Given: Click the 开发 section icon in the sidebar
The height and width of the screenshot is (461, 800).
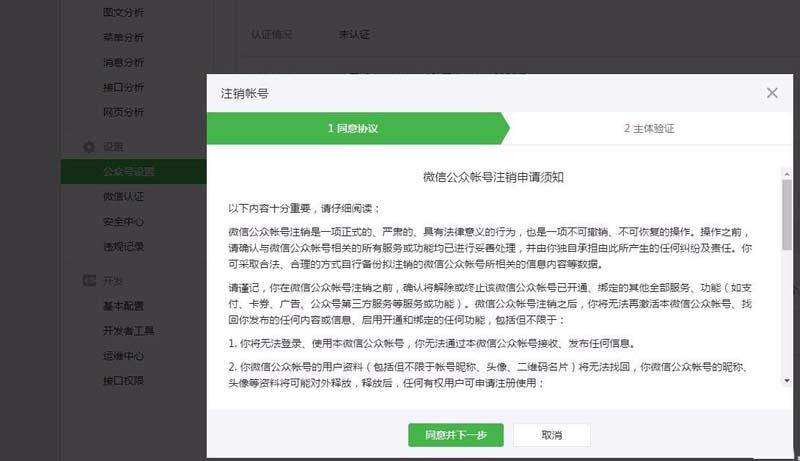Looking at the screenshot, I should pos(89,280).
